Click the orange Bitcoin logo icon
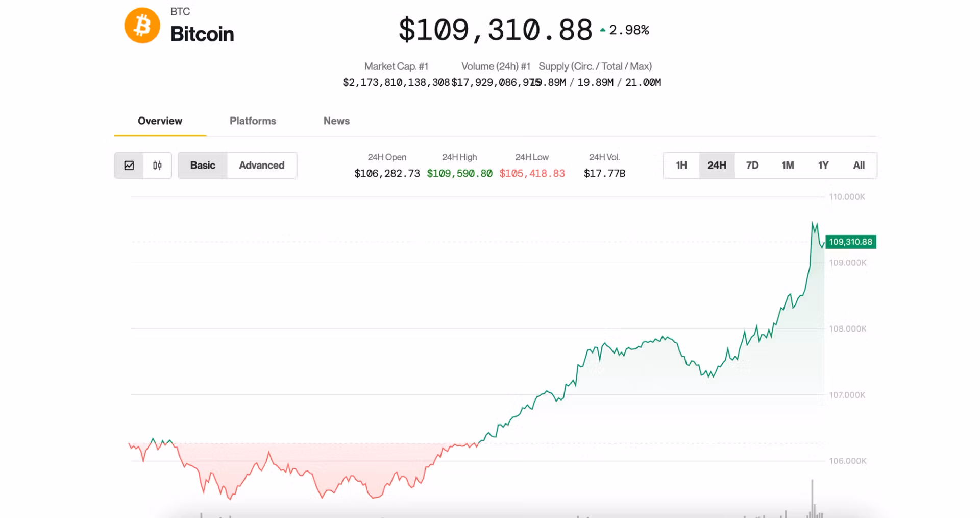 [x=142, y=26]
